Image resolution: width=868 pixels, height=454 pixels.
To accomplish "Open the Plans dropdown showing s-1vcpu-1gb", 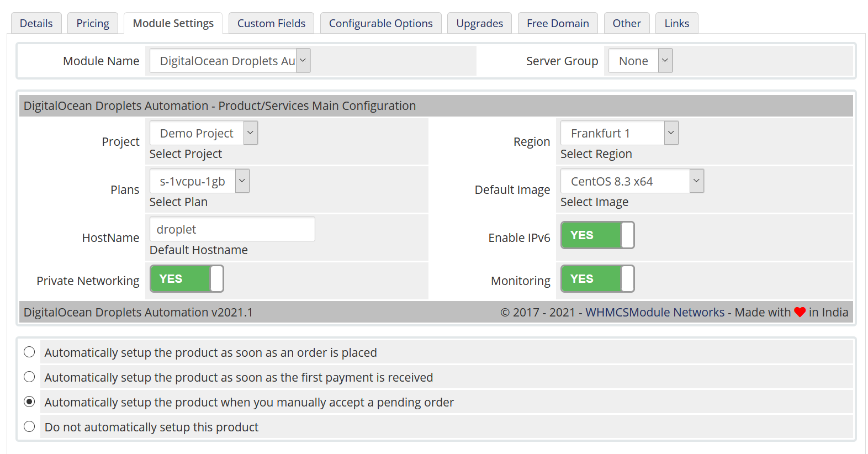I will (x=199, y=181).
